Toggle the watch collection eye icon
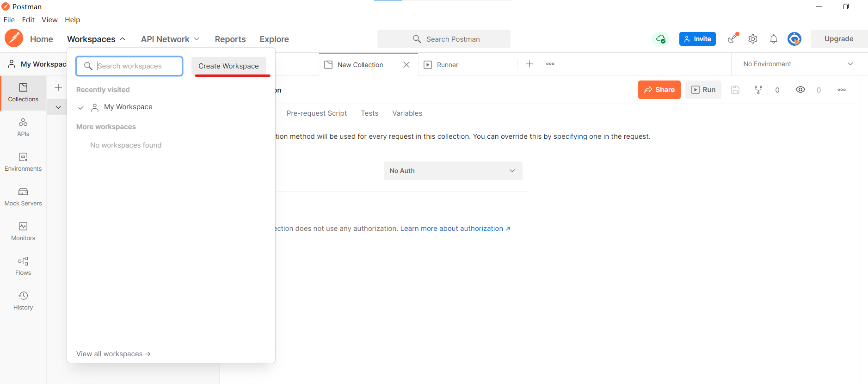The width and height of the screenshot is (868, 384). pos(800,90)
